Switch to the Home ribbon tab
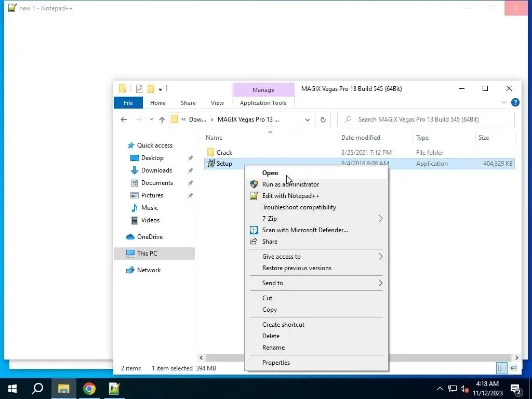 point(158,103)
